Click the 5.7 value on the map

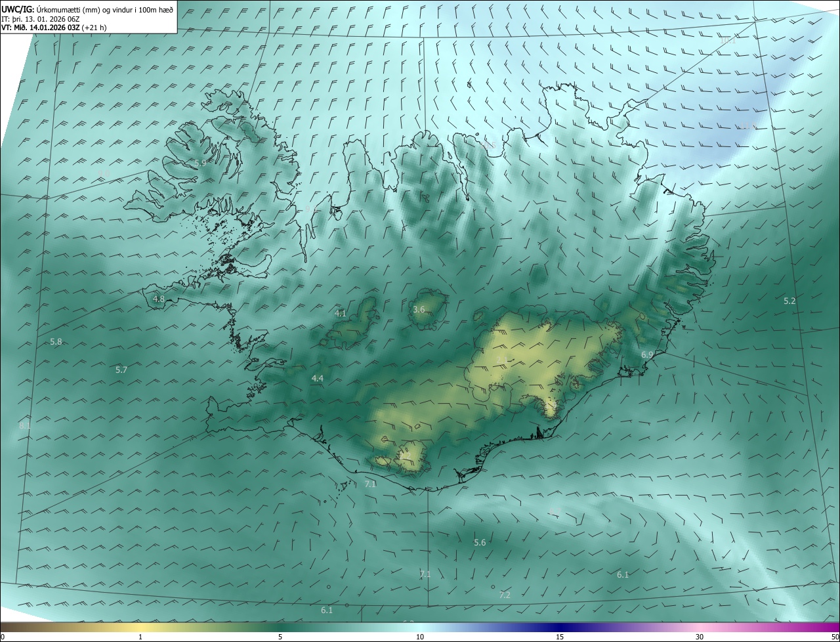tap(121, 370)
